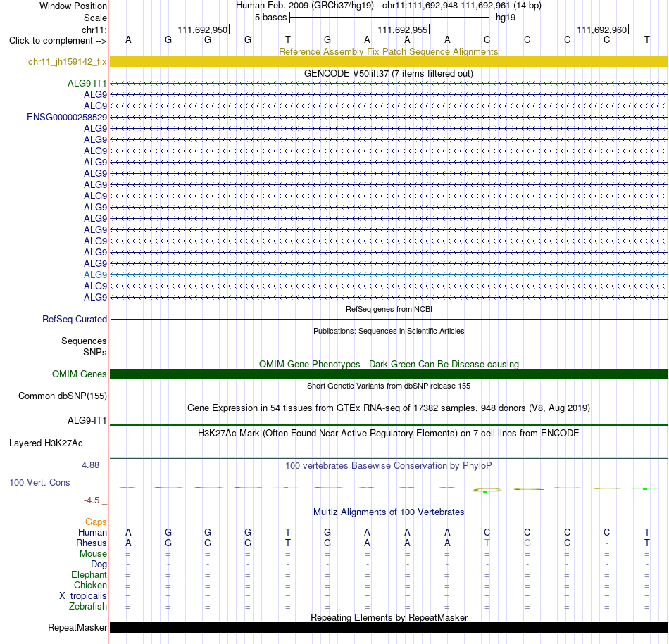Click the 'SNPs' track label
The image size is (669, 644).
point(95,353)
